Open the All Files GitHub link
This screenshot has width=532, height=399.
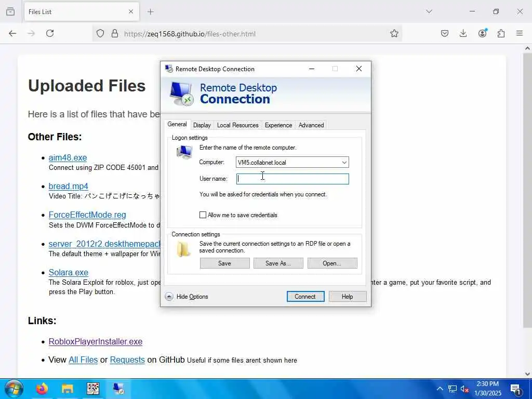(x=83, y=360)
